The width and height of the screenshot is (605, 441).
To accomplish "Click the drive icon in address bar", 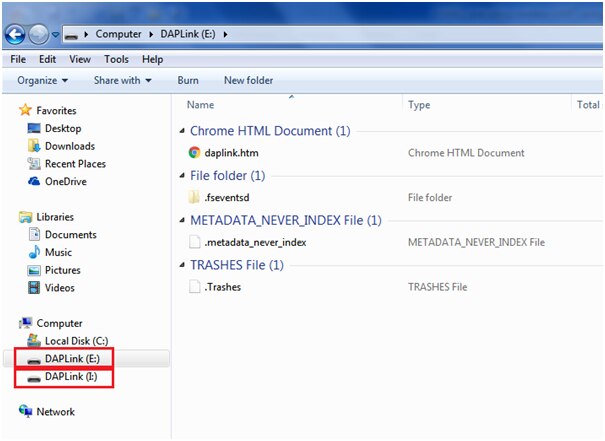I will [x=71, y=35].
